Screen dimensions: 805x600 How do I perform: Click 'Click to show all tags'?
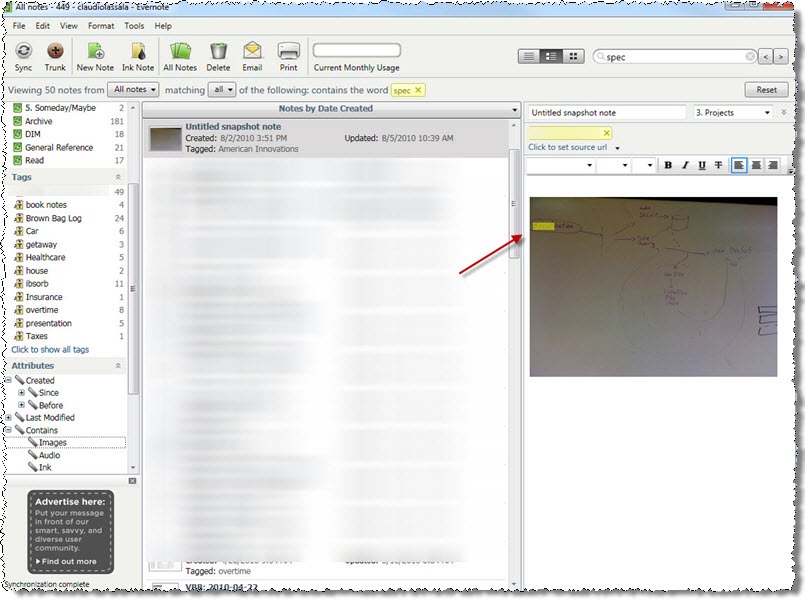tap(50, 350)
